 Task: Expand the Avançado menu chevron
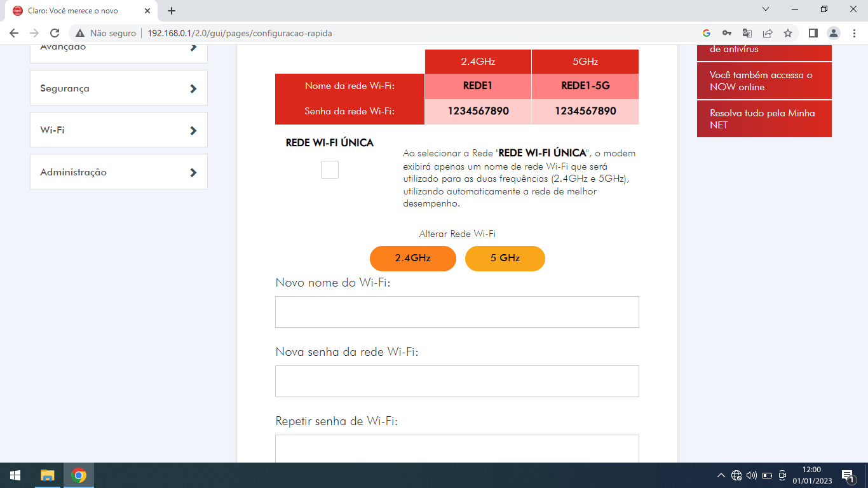pos(193,47)
